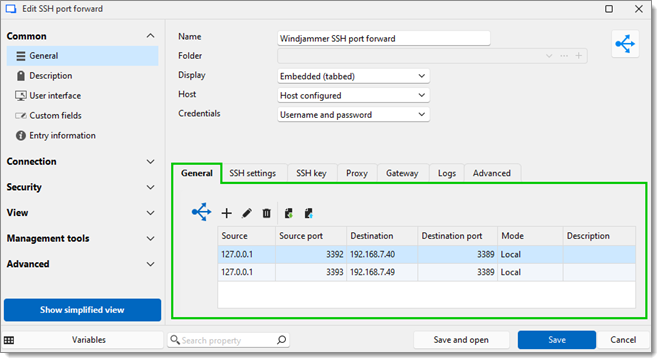
Task: Open the Display dropdown
Action: pos(353,76)
